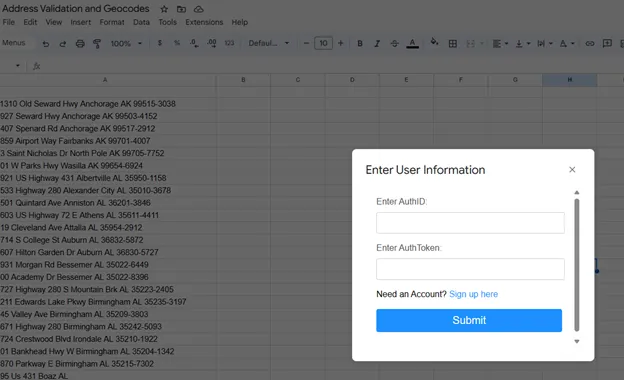Toggle Bold formatting
This screenshot has width=624, height=380.
click(360, 43)
